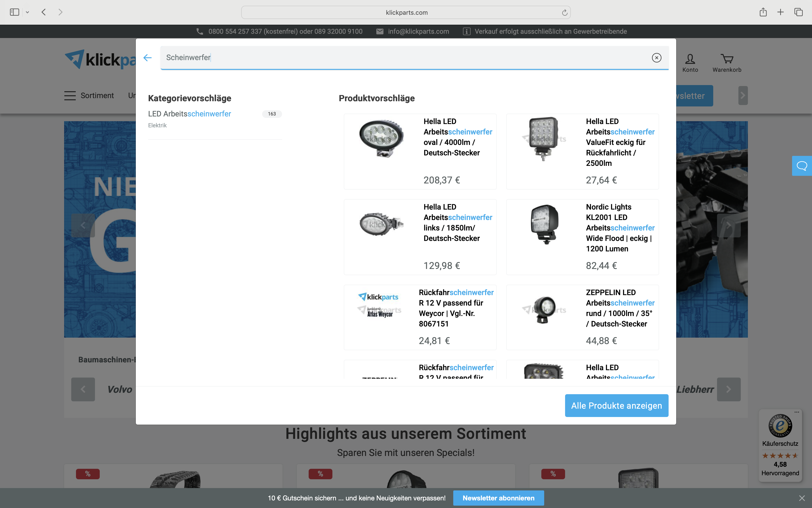Click previous arrow on hero banner slider
Image resolution: width=812 pixels, height=508 pixels.
coord(83,225)
